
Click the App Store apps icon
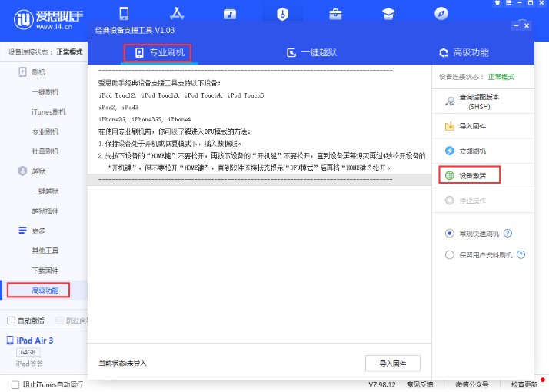coord(176,14)
